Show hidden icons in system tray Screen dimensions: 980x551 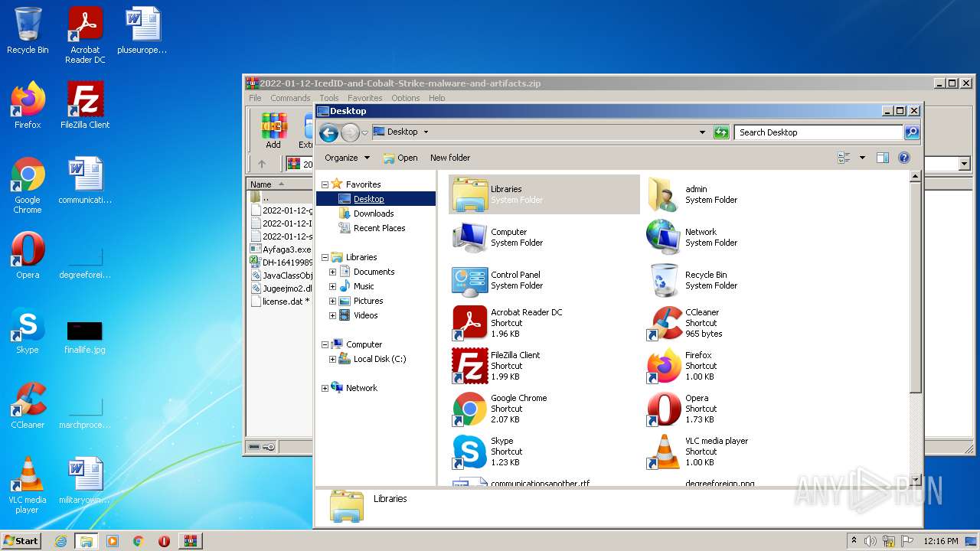[854, 541]
